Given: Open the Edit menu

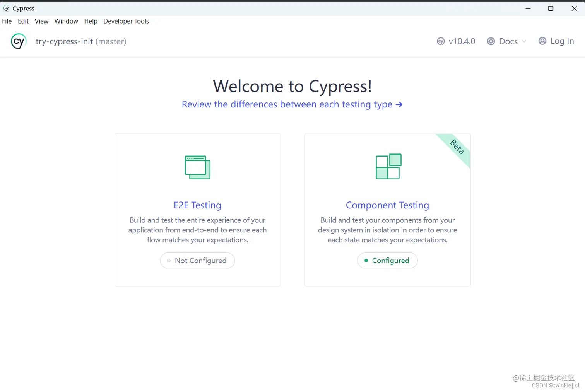Looking at the screenshot, I should (x=23, y=21).
